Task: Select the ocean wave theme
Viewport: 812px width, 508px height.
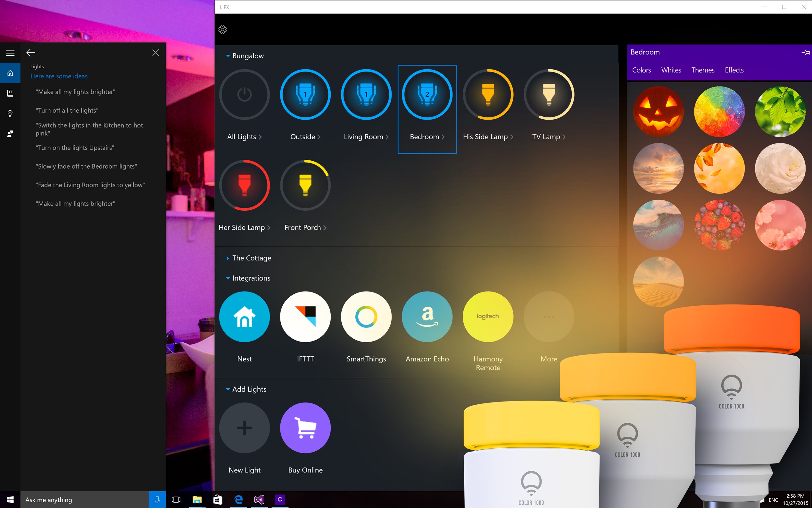Action: [658, 225]
